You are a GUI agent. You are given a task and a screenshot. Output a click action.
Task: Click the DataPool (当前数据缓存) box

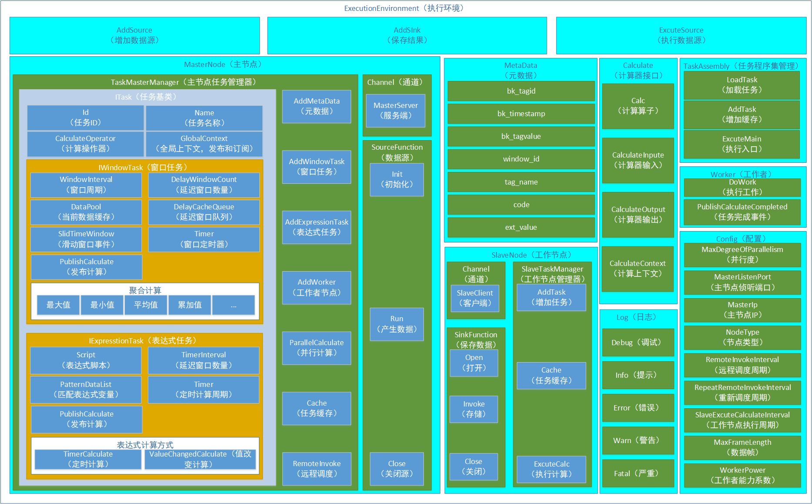coord(86,212)
